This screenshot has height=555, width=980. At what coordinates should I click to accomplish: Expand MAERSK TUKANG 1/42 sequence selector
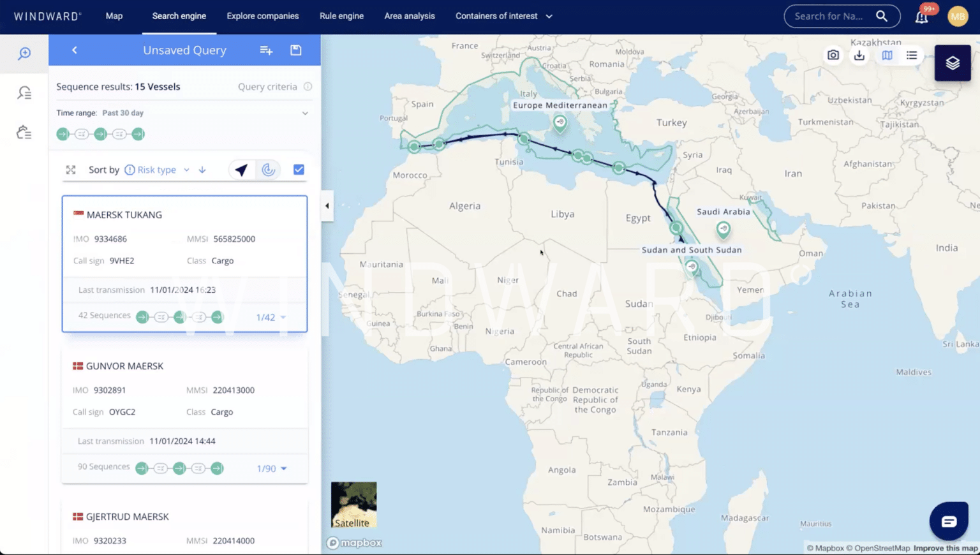tap(271, 317)
